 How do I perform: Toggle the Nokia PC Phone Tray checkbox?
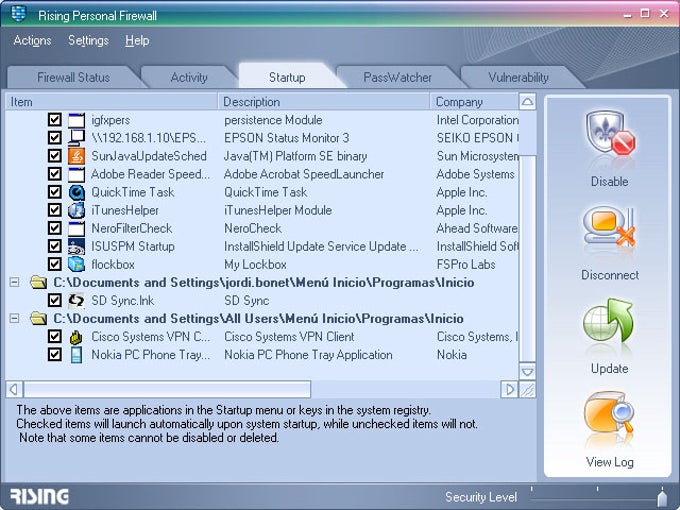(55, 355)
